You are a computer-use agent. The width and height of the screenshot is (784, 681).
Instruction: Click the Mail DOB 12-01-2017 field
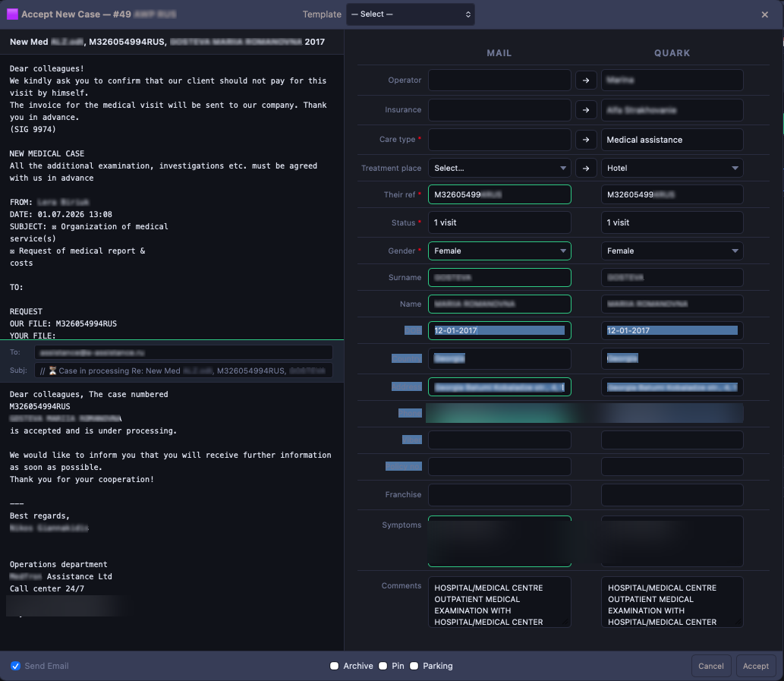(x=499, y=330)
